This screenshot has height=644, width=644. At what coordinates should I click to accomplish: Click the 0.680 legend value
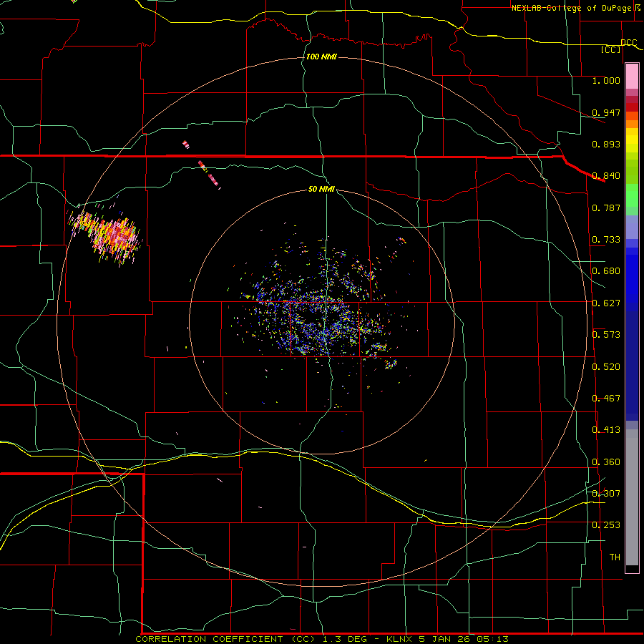coord(606,271)
